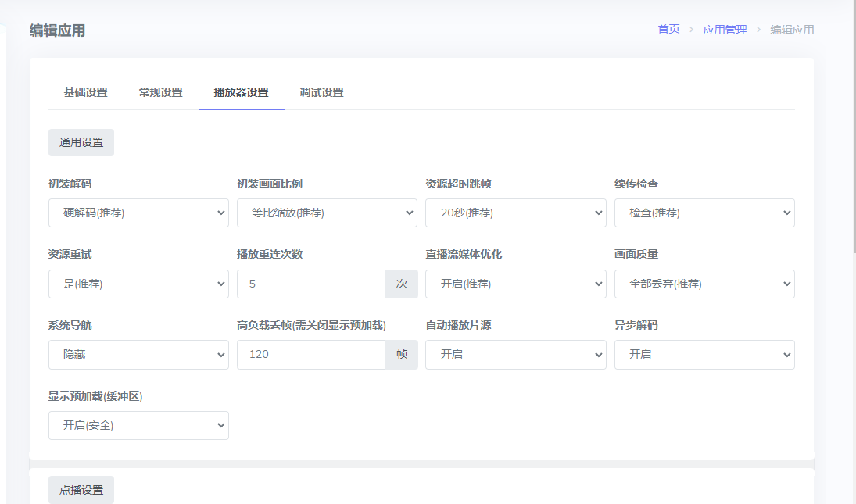
Task: Select the 播放器设置 tab
Action: 240,91
